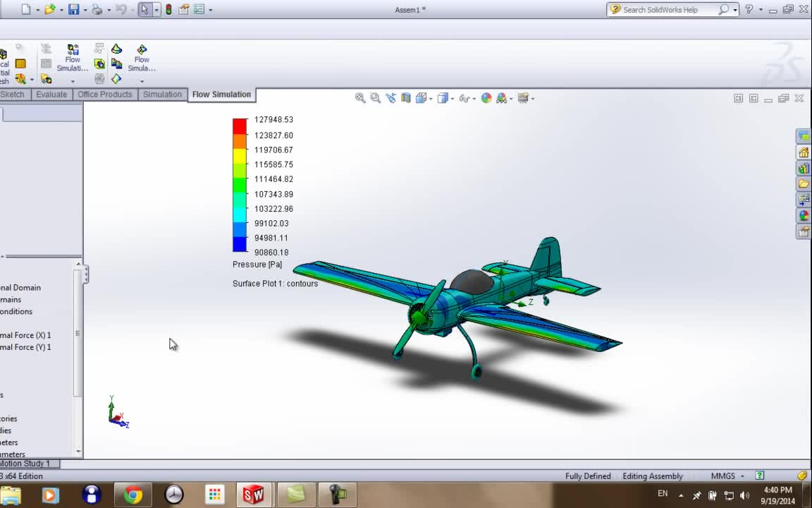The width and height of the screenshot is (812, 508).
Task: Click the Flow Simulation icon in the ribbon
Action: [x=73, y=55]
